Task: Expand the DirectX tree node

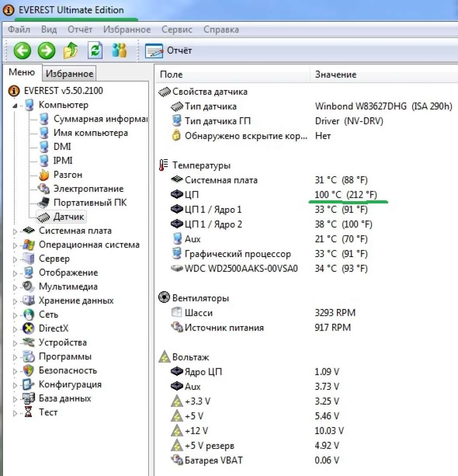Action: 15,329
